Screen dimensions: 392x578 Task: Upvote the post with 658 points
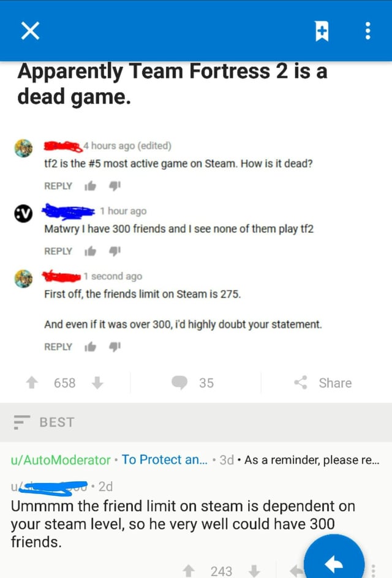pyautogui.click(x=32, y=382)
